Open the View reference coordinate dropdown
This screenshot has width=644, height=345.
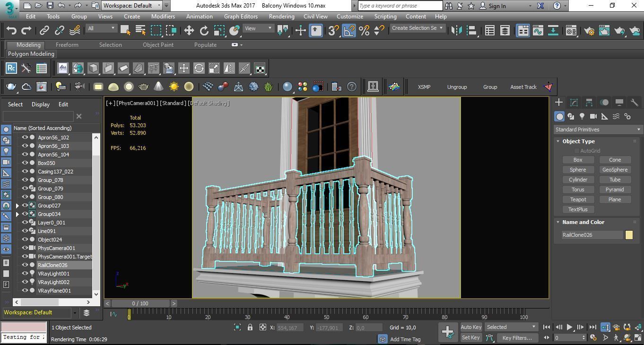[258, 28]
